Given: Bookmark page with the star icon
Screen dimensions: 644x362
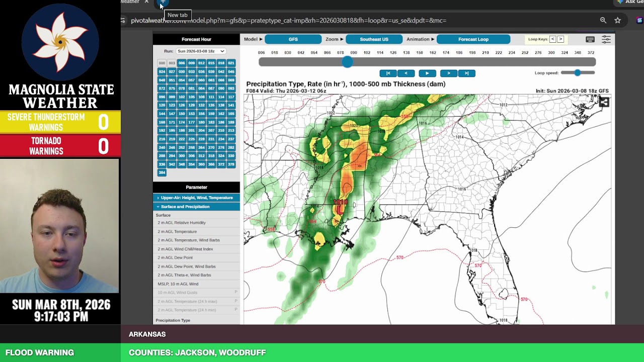Looking at the screenshot, I should 617,20.
